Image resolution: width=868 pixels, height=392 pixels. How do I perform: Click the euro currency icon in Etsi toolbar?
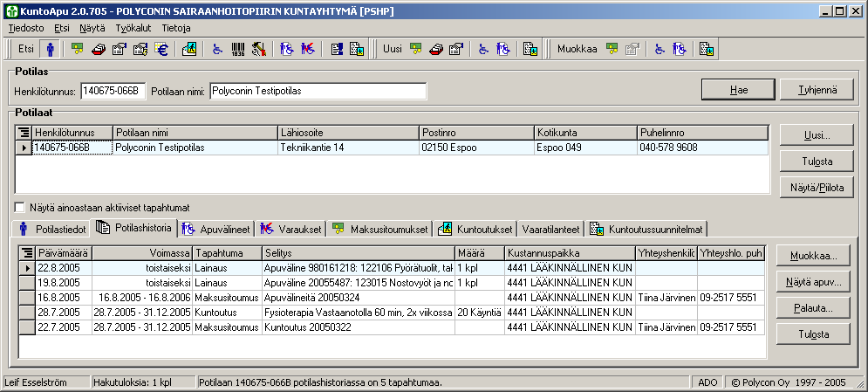click(x=161, y=49)
